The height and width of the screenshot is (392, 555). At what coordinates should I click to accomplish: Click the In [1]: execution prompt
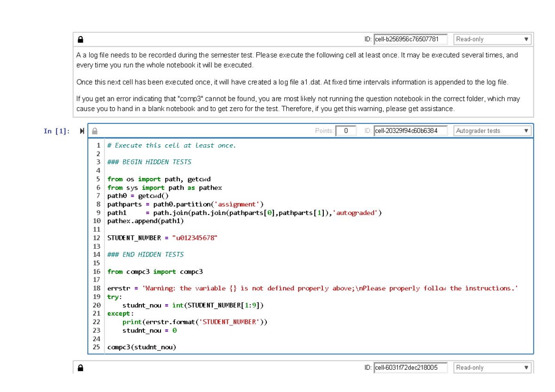[56, 131]
